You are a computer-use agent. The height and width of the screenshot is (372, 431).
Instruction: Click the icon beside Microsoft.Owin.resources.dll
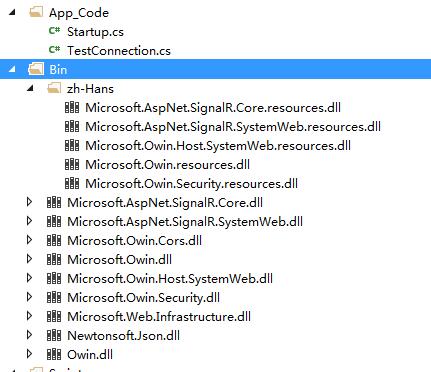(x=72, y=164)
